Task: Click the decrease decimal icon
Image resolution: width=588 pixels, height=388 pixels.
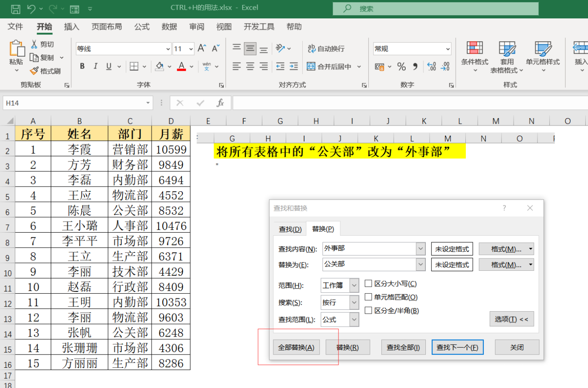Action: pyautogui.click(x=445, y=67)
